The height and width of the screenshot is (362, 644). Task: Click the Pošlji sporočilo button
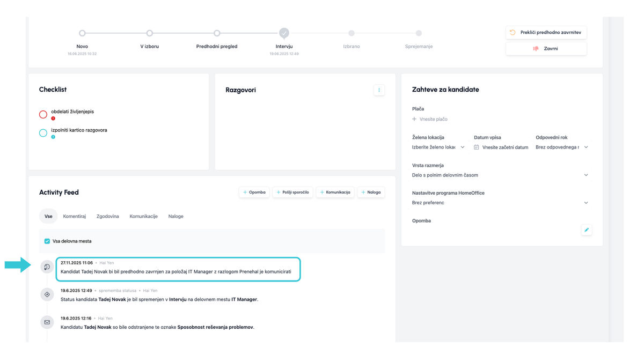pos(292,192)
